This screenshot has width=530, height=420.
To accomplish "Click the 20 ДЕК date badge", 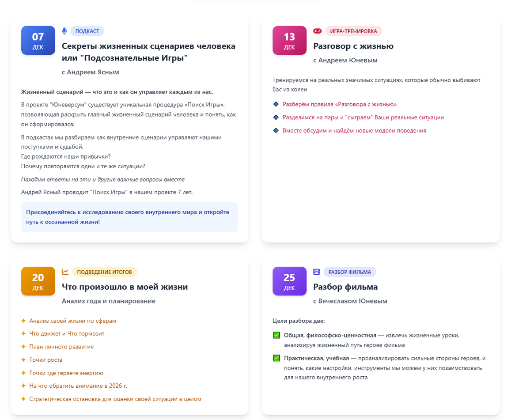I will (38, 281).
